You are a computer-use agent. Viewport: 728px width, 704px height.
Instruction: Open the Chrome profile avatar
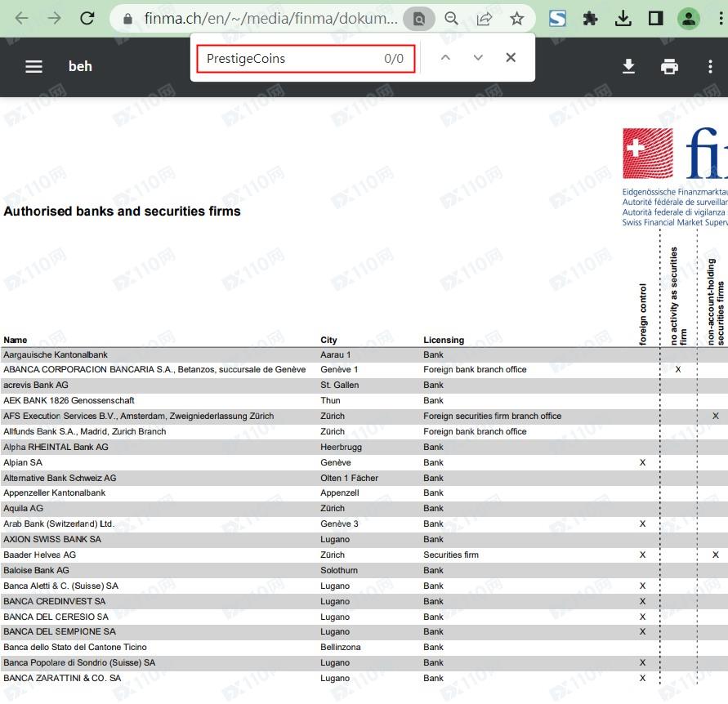[x=689, y=18]
